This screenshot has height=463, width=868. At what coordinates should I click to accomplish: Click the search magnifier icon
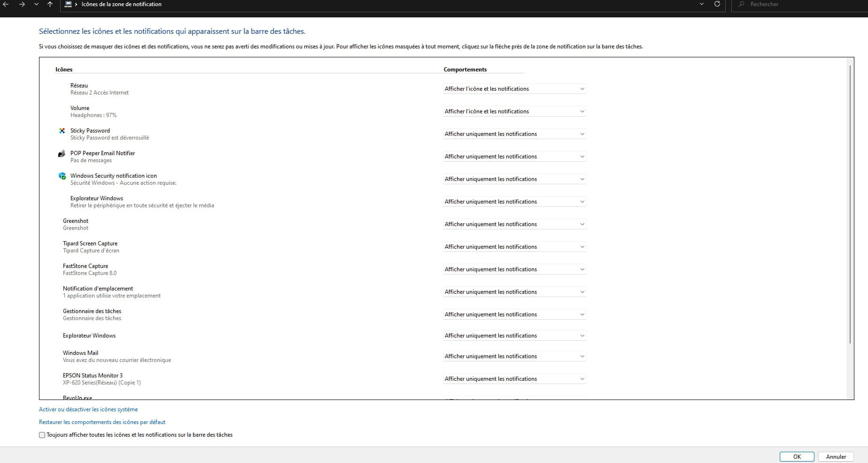click(x=742, y=4)
